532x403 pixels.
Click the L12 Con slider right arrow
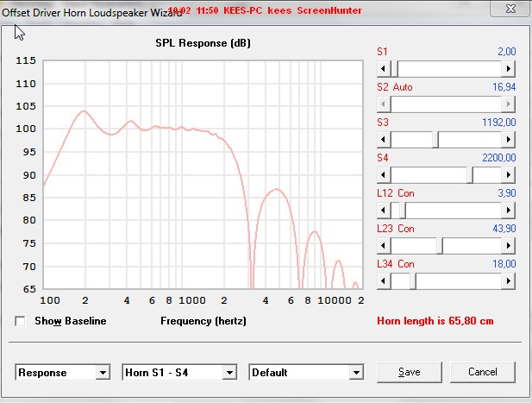(508, 211)
